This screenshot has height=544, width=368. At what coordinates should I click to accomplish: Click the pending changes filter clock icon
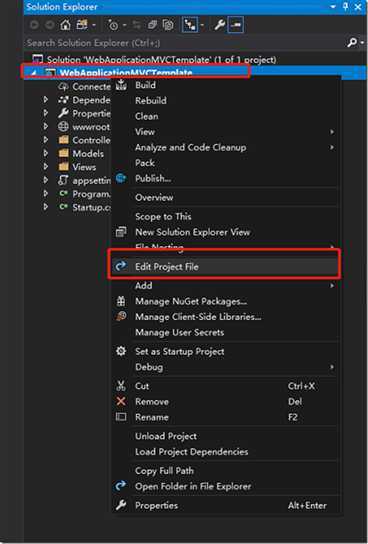[113, 25]
